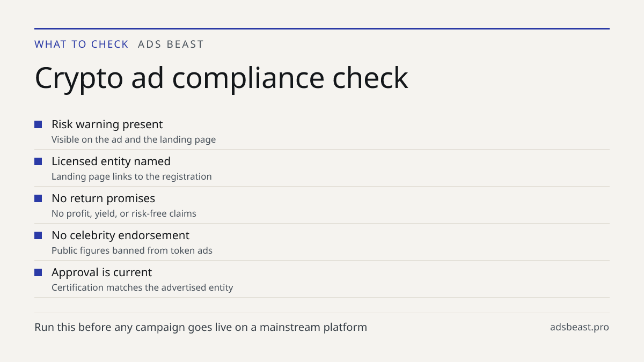This screenshot has height=362, width=644.
Task: Click the footer sentence 'Run this before any campaign'
Action: pyautogui.click(x=201, y=327)
